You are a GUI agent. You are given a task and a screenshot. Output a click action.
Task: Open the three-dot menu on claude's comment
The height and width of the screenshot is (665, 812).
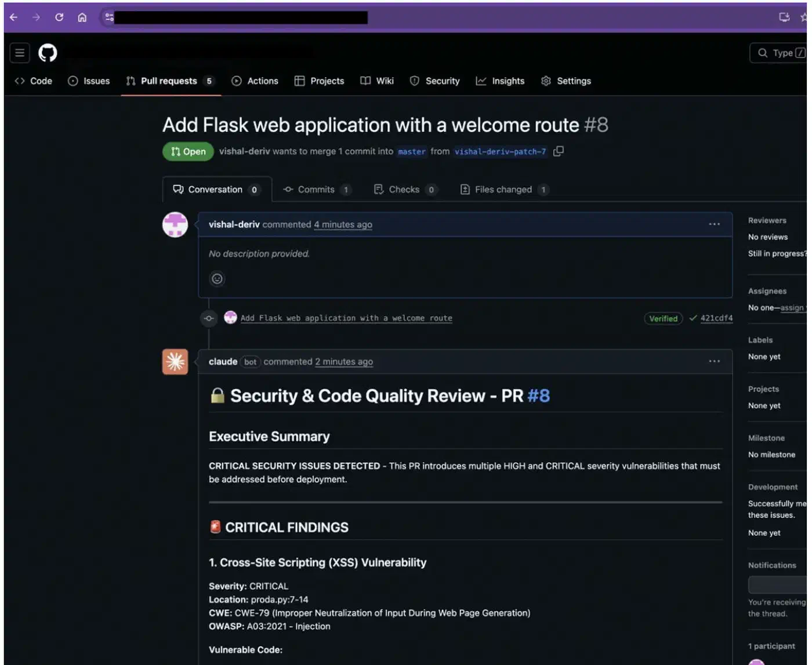click(714, 361)
